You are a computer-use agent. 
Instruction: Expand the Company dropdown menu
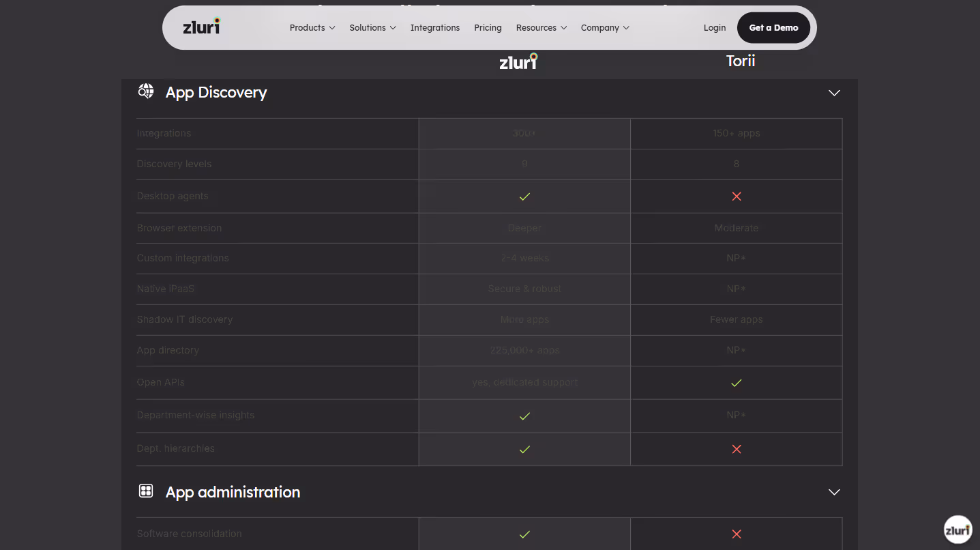(605, 28)
